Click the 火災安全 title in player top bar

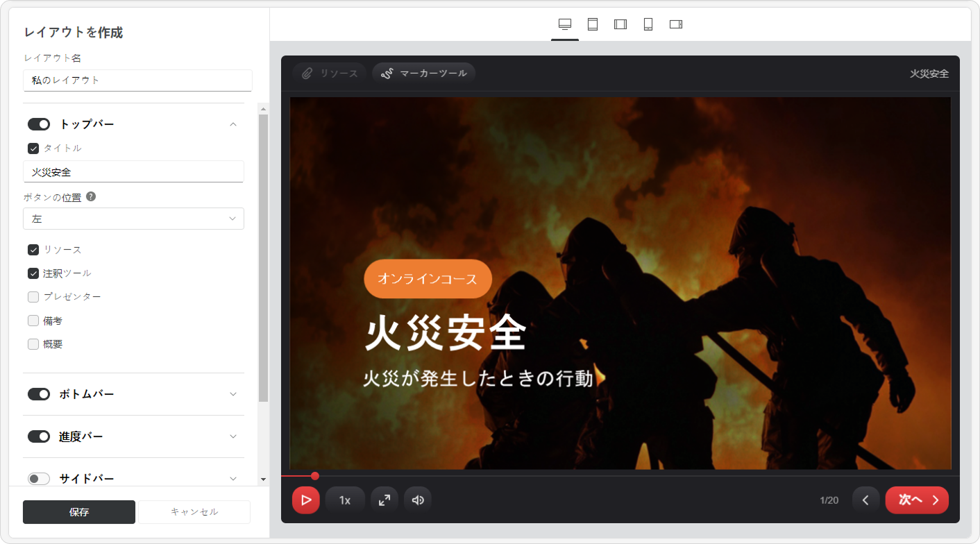click(x=929, y=74)
